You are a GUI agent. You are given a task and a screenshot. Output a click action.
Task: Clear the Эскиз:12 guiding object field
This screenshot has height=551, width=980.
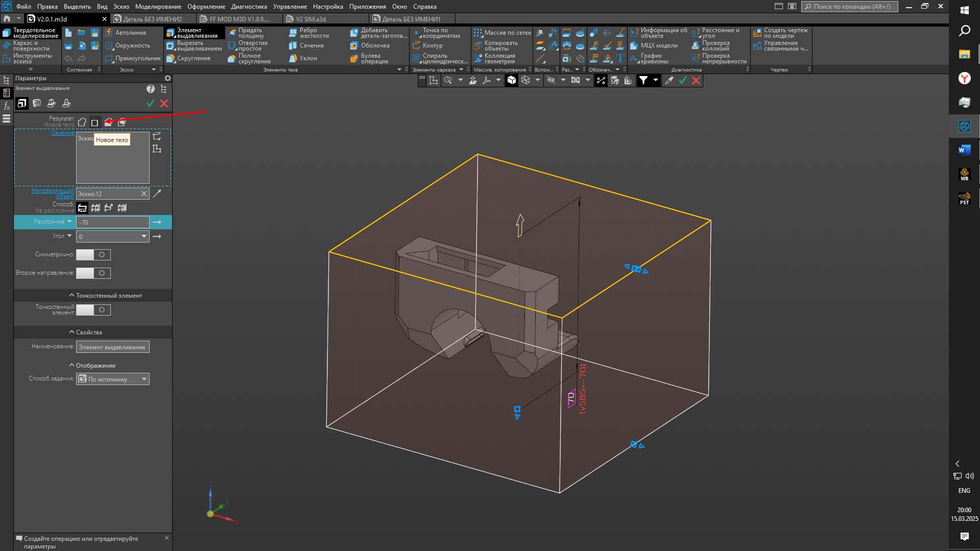point(144,194)
